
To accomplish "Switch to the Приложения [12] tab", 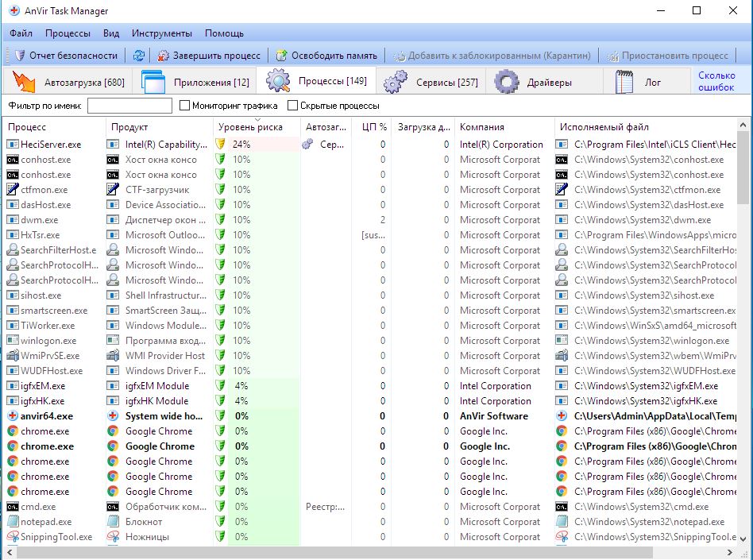I will coord(195,82).
